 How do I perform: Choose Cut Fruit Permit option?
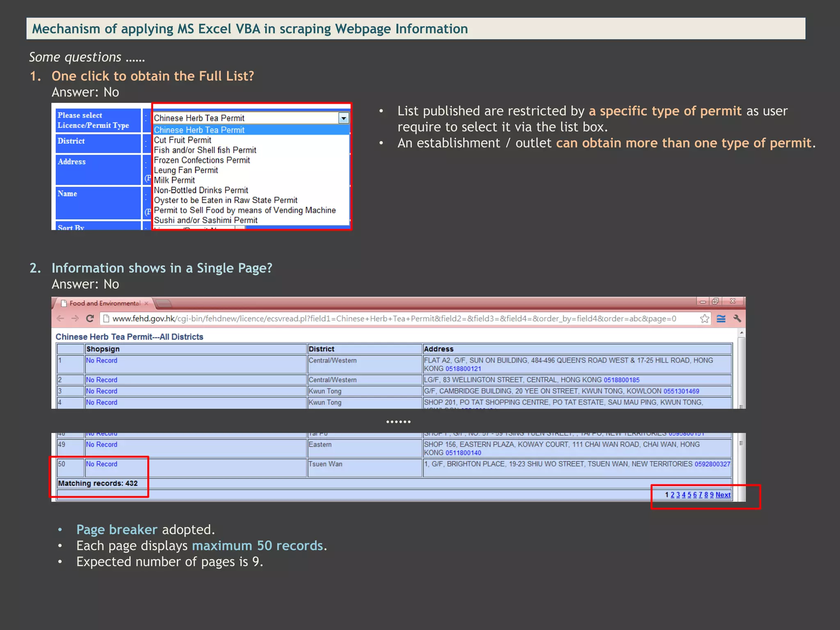(251, 140)
